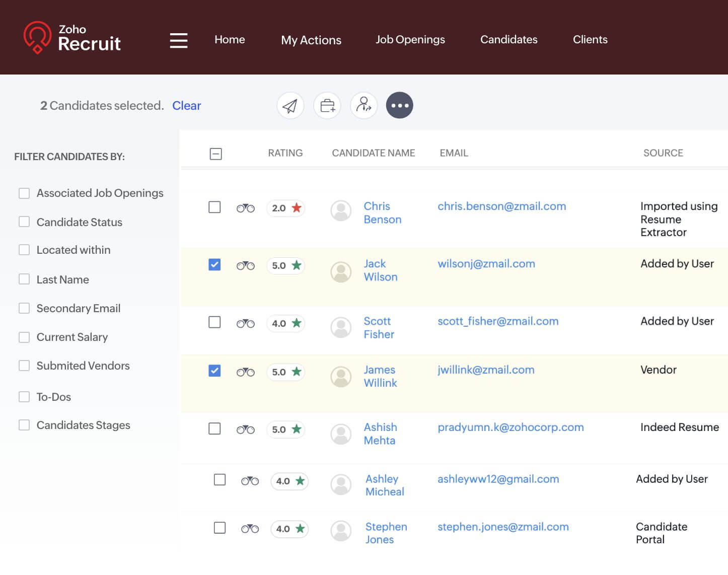Select the Scott Fisher row checkbox
Image resolution: width=728 pixels, height=575 pixels.
coord(214,322)
